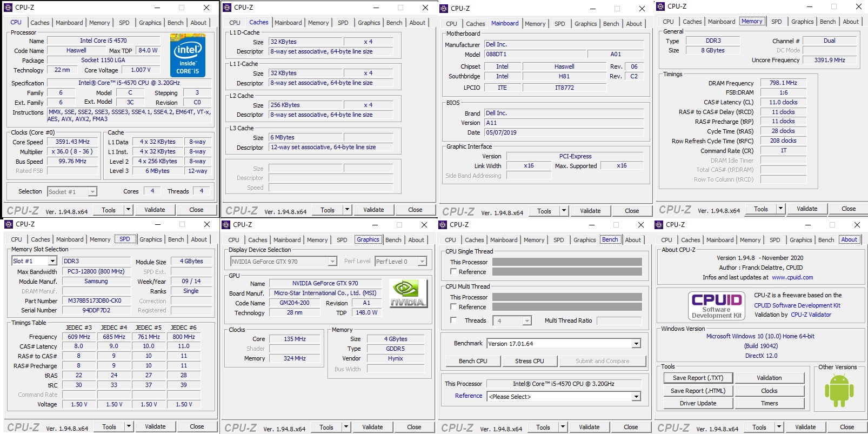Open the Clocks tool button
The width and height of the screenshot is (868, 434).
coord(769,391)
